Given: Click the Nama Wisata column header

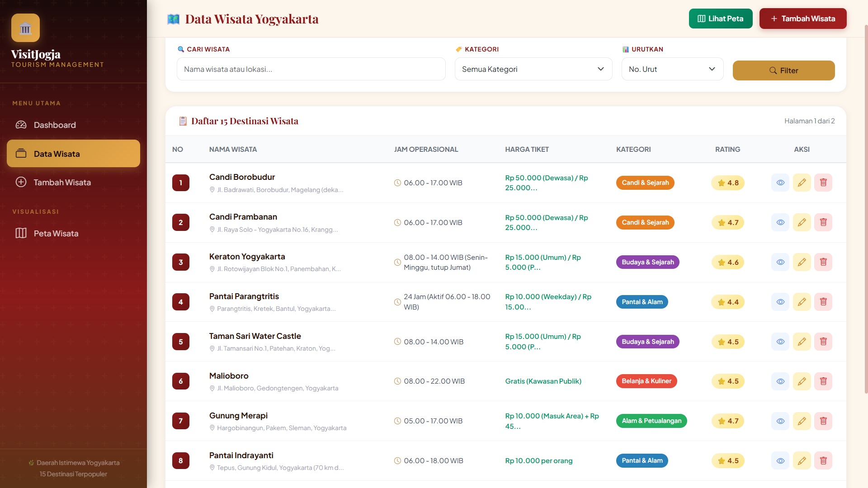Looking at the screenshot, I should click(233, 149).
